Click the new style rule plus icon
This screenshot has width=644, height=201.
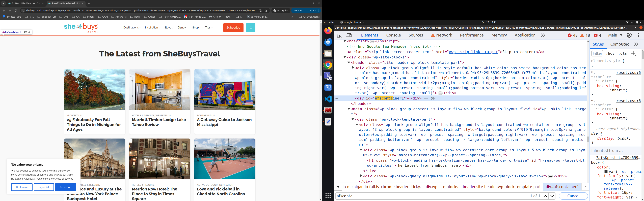point(633,53)
